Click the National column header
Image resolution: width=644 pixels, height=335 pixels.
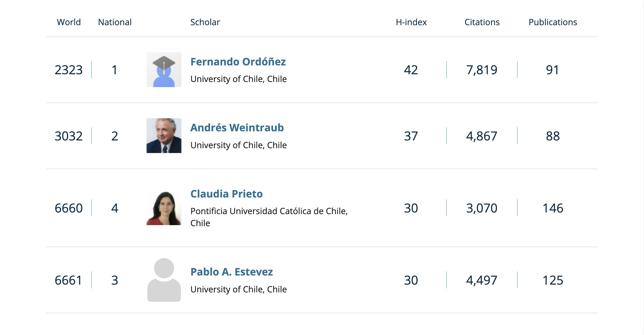pyautogui.click(x=115, y=22)
